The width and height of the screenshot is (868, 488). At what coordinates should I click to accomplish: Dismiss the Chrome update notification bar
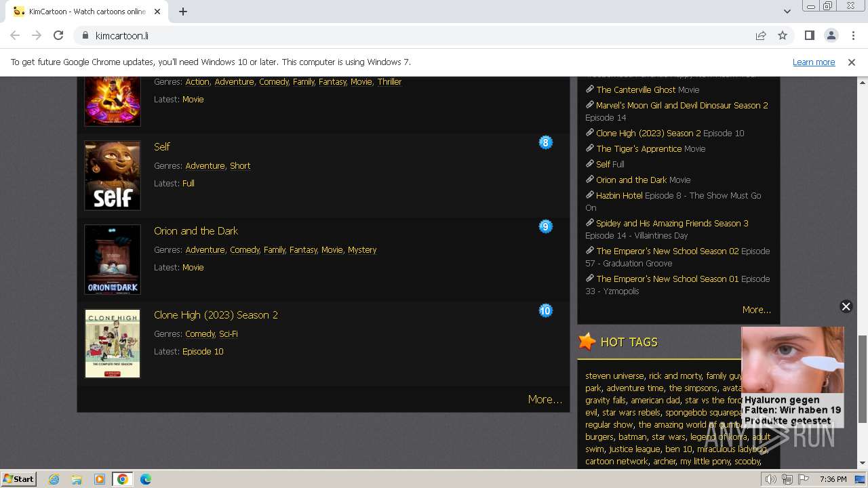coord(852,62)
